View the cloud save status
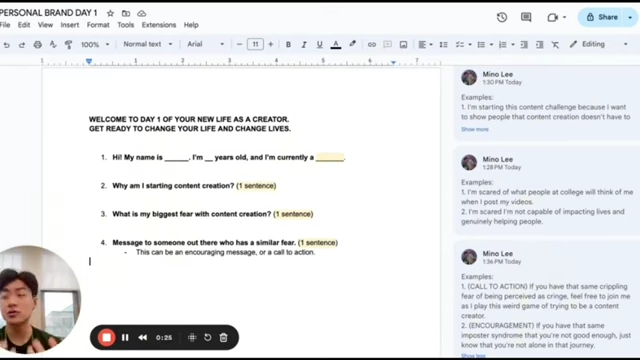 point(142,13)
